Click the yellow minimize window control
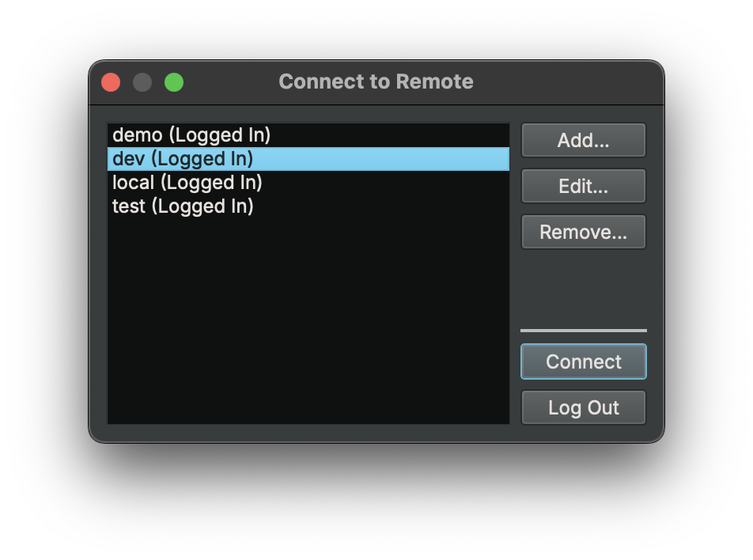Image resolution: width=753 pixels, height=560 pixels. point(142,81)
